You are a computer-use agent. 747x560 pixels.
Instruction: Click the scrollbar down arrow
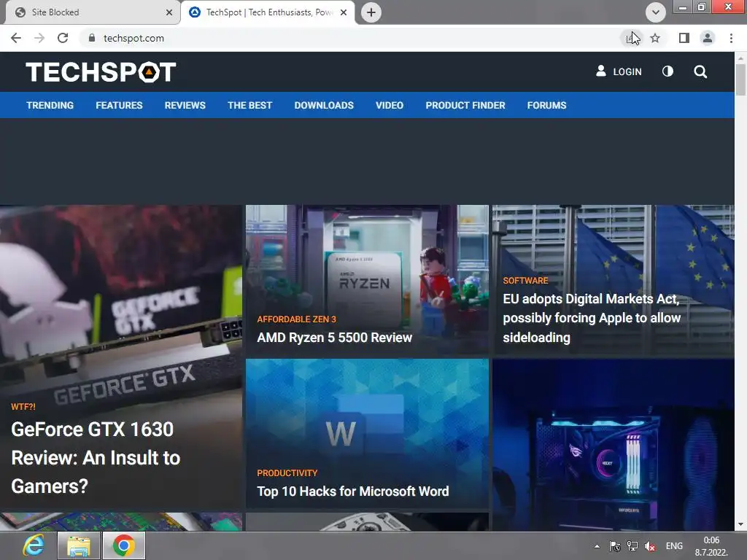pos(740,525)
